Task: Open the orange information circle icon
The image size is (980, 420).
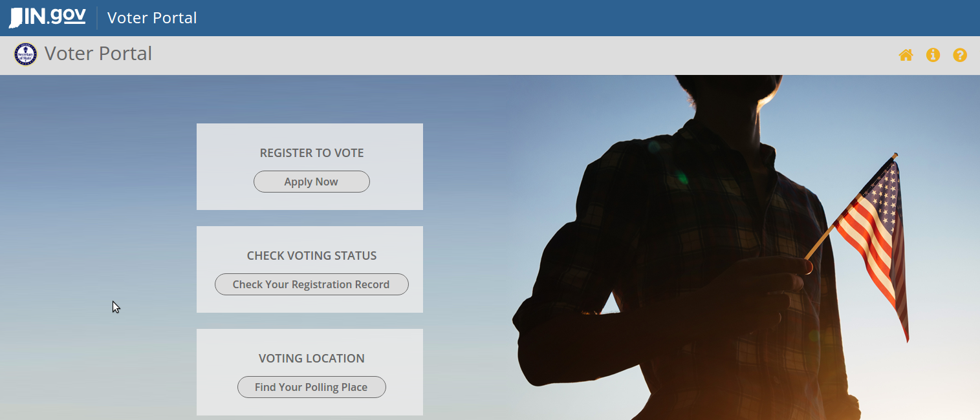Action: 933,56
